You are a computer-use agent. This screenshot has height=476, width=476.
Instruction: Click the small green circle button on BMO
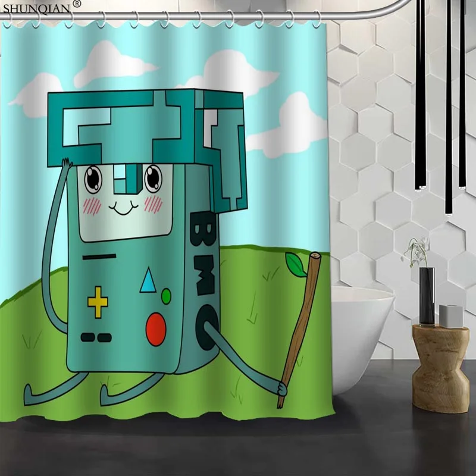click(x=166, y=296)
